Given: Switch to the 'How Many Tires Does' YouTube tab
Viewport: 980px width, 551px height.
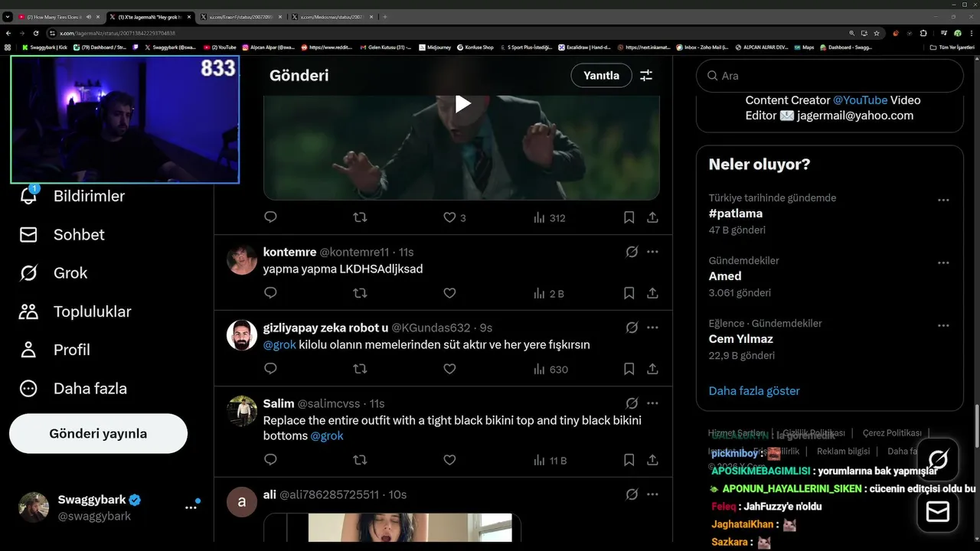Looking at the screenshot, I should (x=53, y=17).
